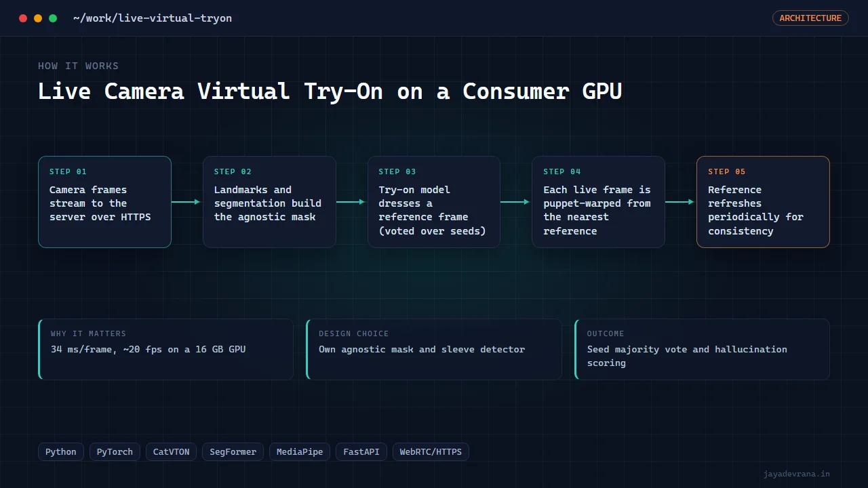This screenshot has width=868, height=488.
Task: Select the Step 04 puppet-warped card
Action: pos(598,202)
